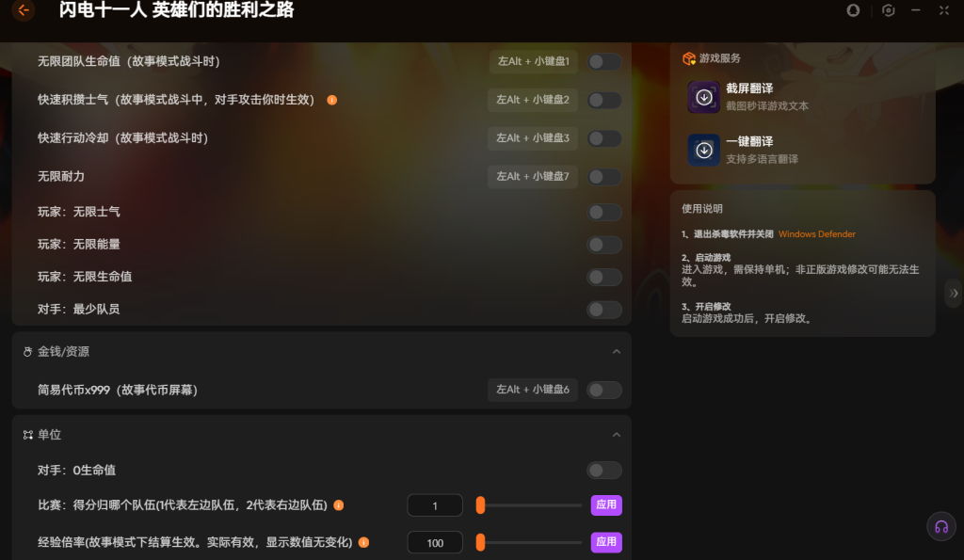
Task: Open the QQ contact icon in title bar
Action: tap(854, 11)
